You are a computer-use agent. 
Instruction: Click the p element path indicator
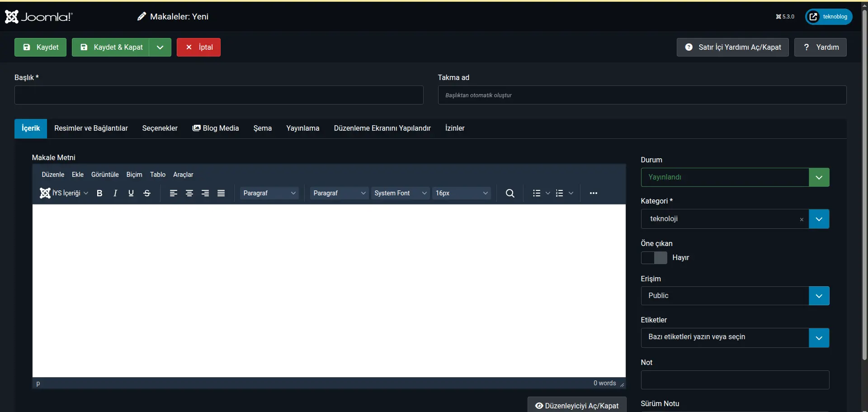pyautogui.click(x=38, y=384)
